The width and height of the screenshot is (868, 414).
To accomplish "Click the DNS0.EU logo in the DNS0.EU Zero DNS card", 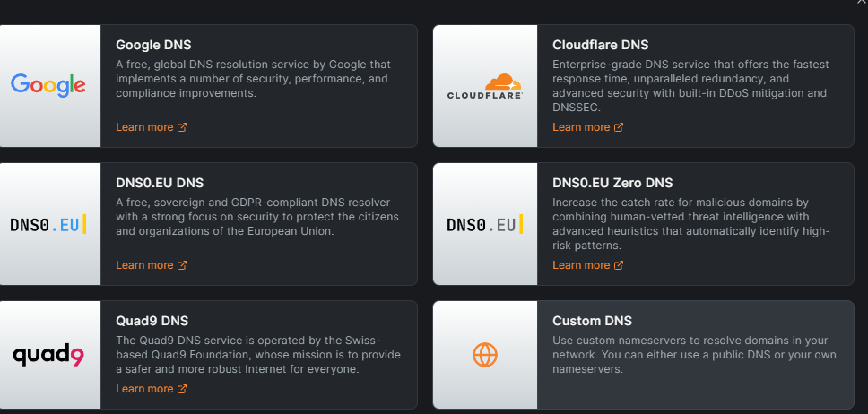I will (x=484, y=224).
